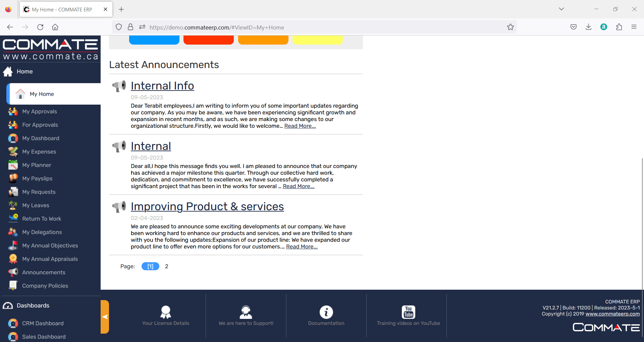The width and height of the screenshot is (644, 342).
Task: Click Read More under Internal announcement
Action: coord(299,186)
